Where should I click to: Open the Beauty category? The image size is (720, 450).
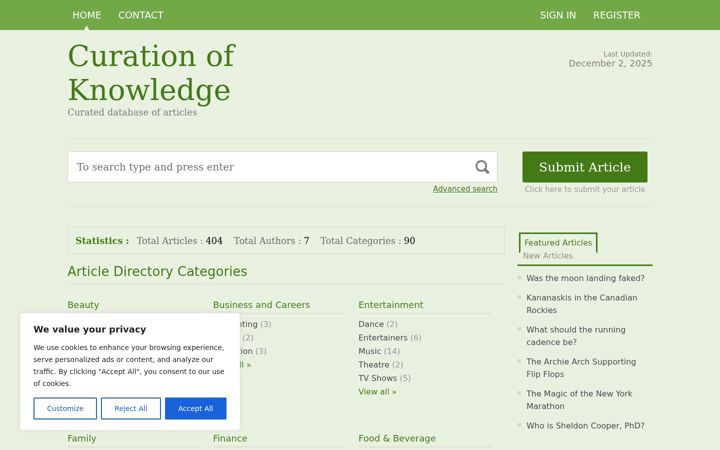[x=83, y=305]
